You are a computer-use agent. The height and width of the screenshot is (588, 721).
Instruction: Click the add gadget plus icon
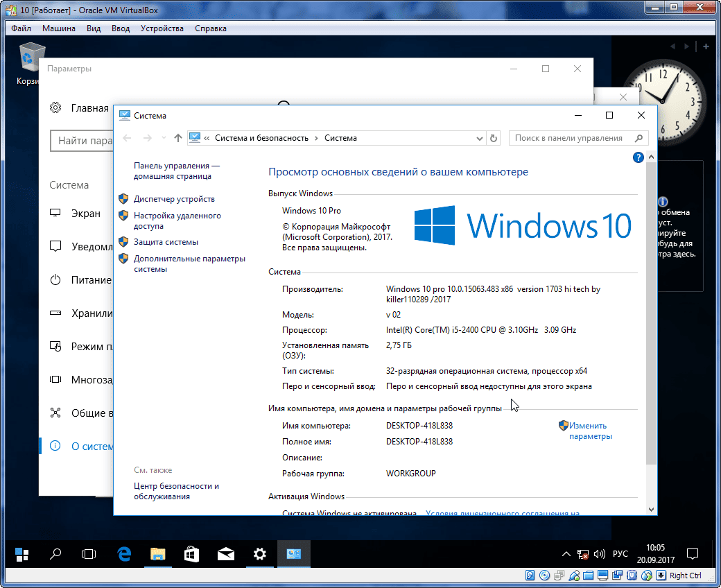tap(706, 46)
